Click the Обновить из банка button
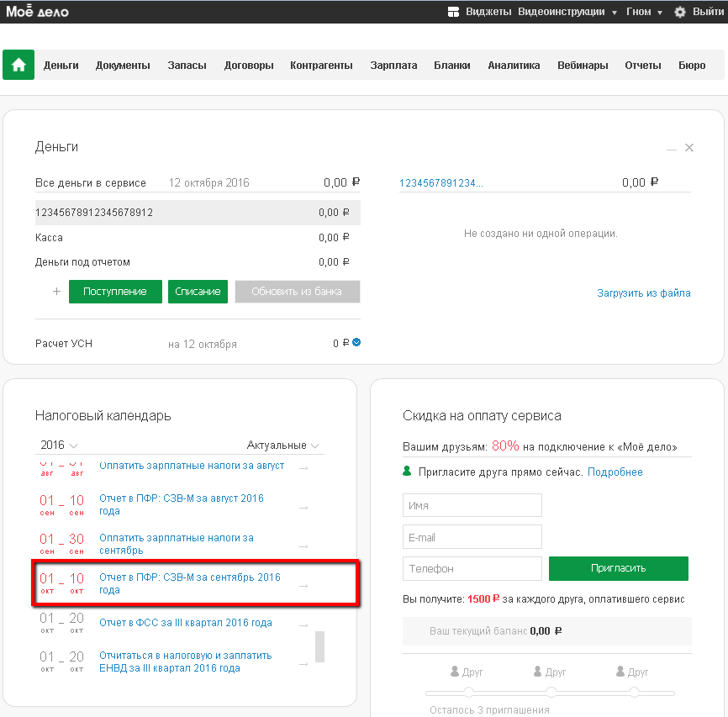Viewport: 728px width, 717px height. [x=297, y=292]
